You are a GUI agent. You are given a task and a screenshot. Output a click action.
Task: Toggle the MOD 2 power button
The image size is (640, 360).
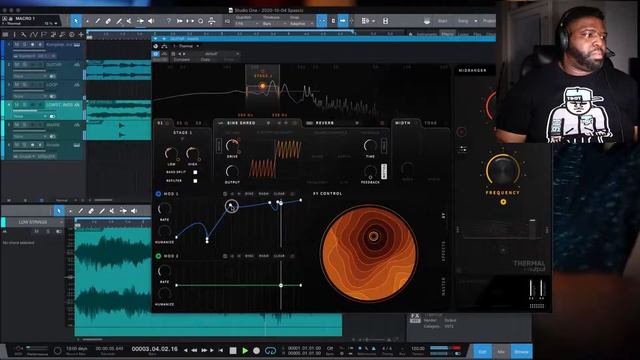[158, 256]
